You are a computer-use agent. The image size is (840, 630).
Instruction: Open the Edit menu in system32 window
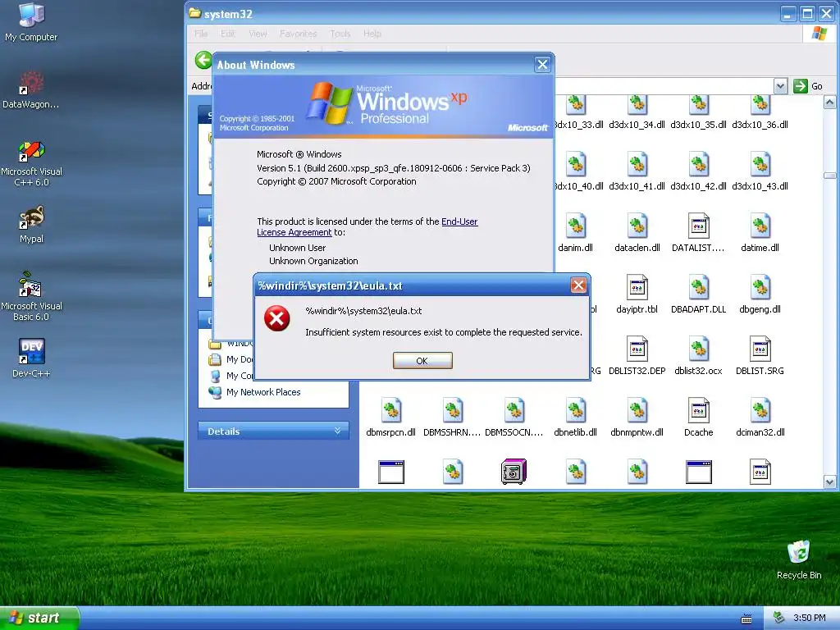pyautogui.click(x=228, y=33)
